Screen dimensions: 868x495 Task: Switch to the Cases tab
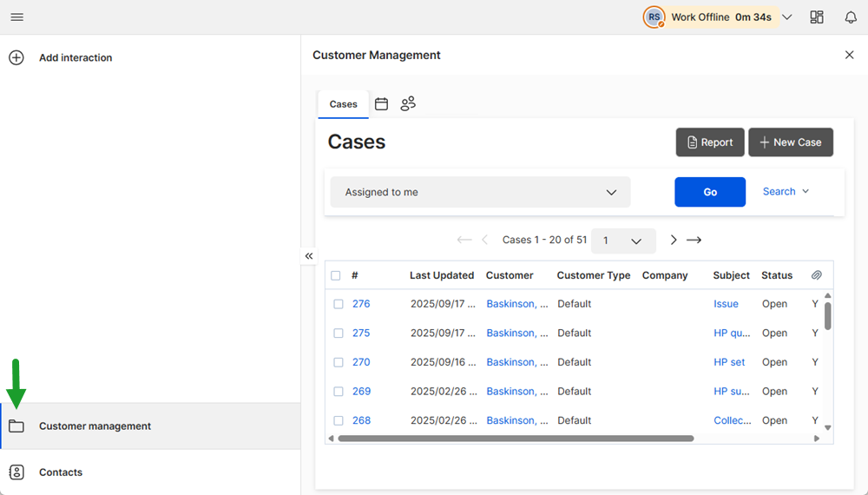pos(343,104)
